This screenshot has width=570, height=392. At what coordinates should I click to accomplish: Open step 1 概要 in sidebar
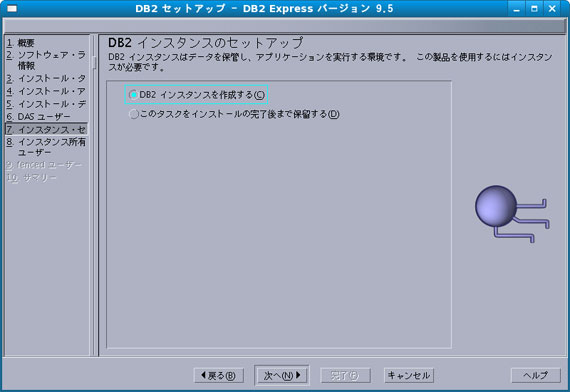tap(20, 43)
